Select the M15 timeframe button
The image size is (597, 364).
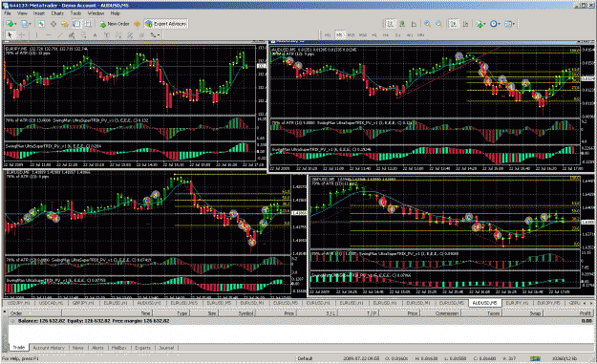pyautogui.click(x=352, y=35)
